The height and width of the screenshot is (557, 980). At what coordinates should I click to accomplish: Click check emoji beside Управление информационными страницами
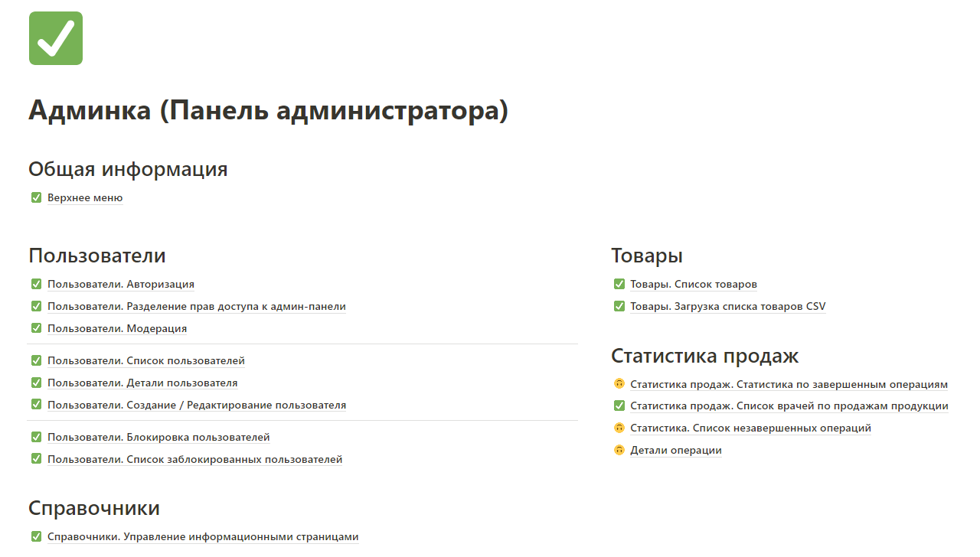pos(36,536)
